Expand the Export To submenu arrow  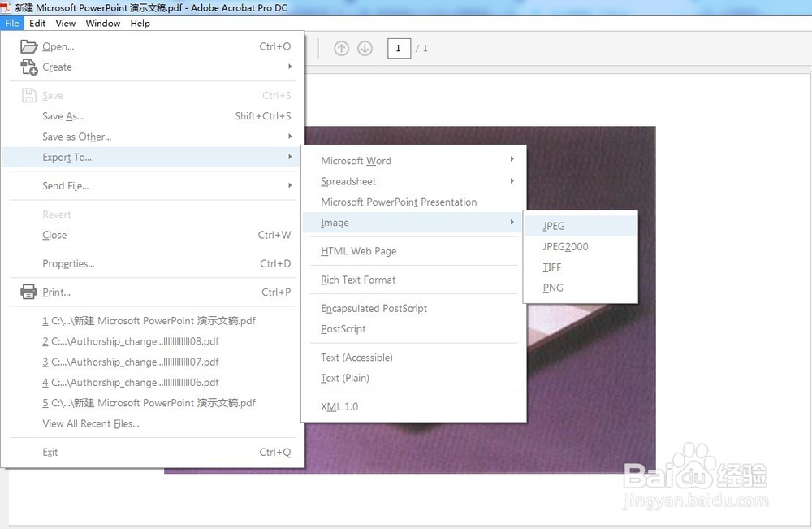(290, 157)
